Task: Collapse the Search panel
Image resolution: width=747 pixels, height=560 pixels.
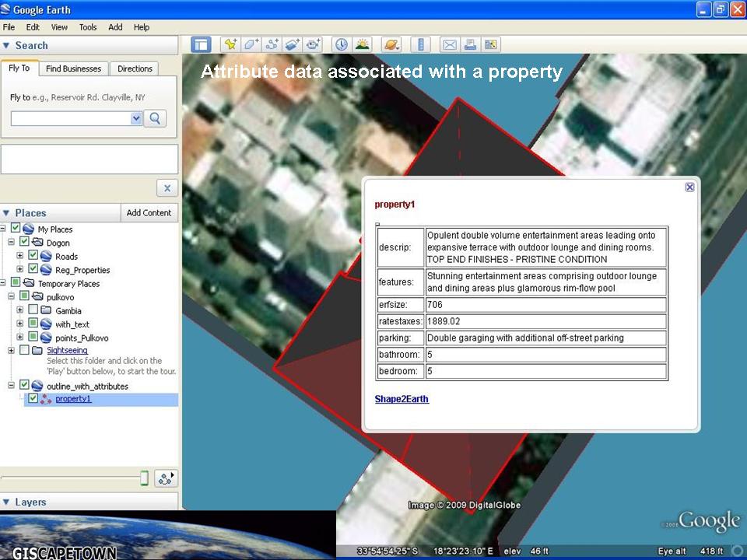Action: 7,46
